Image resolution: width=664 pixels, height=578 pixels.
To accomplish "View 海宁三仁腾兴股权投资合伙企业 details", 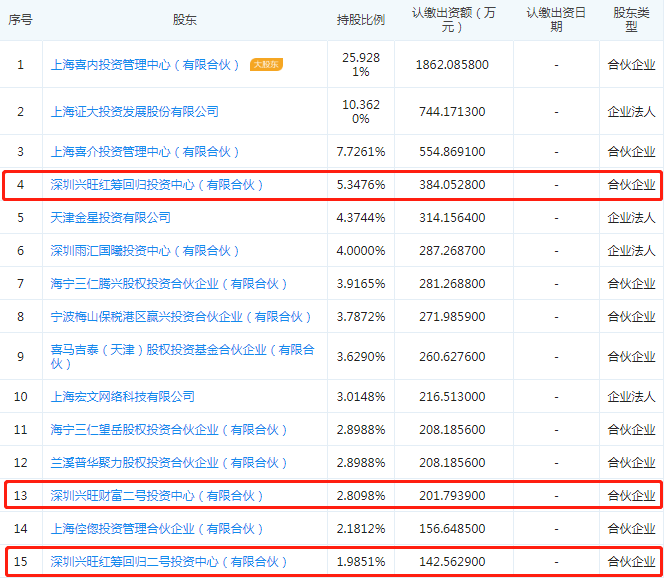I will coord(168,284).
